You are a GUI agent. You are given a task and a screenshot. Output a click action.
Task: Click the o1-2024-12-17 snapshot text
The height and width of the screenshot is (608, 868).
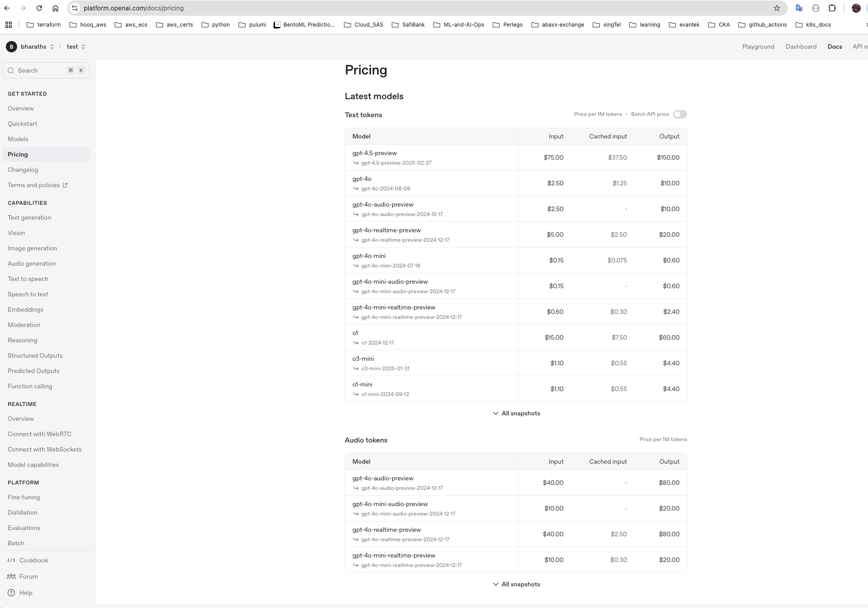378,343
